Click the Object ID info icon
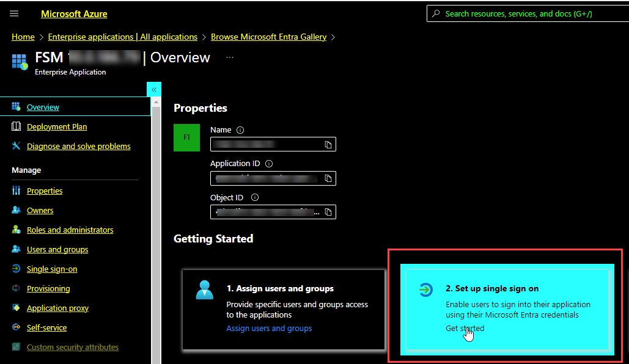The height and width of the screenshot is (364, 629). [255, 197]
